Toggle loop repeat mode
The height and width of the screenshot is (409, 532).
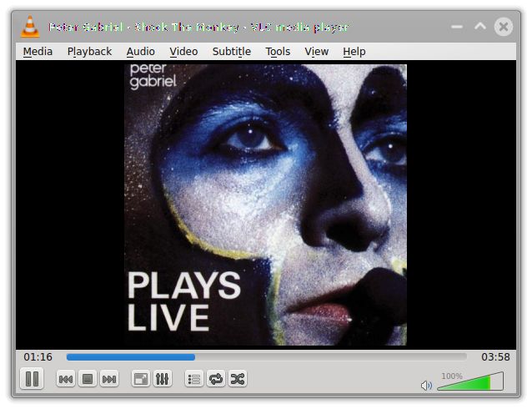tap(216, 379)
